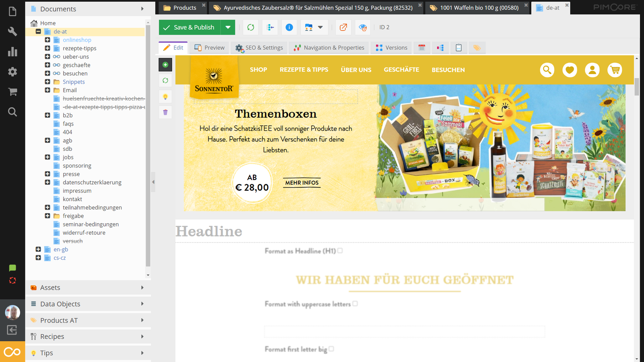Check the Format first letter big checkbox
Image resolution: width=644 pixels, height=362 pixels.
coord(331,349)
